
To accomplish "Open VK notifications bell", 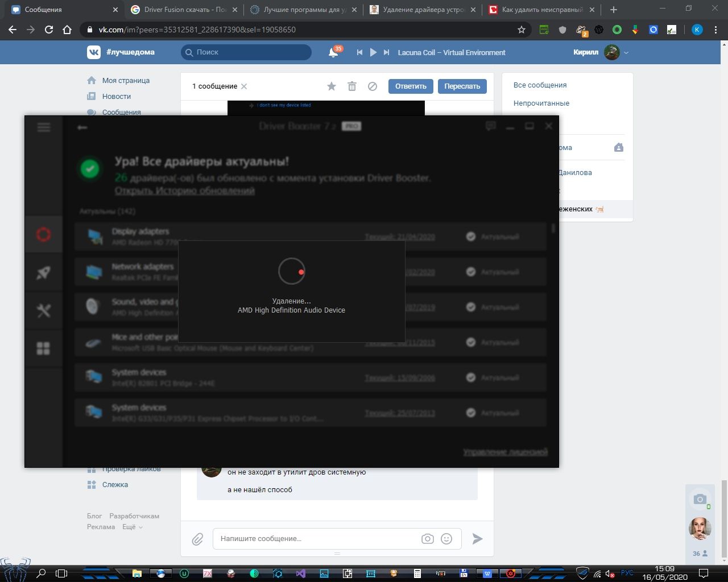I will pos(334,52).
